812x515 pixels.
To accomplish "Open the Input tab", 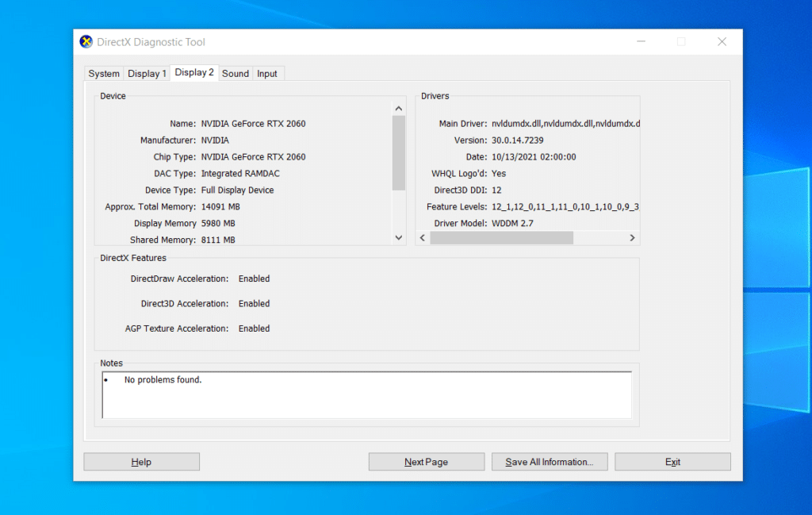I will [267, 74].
